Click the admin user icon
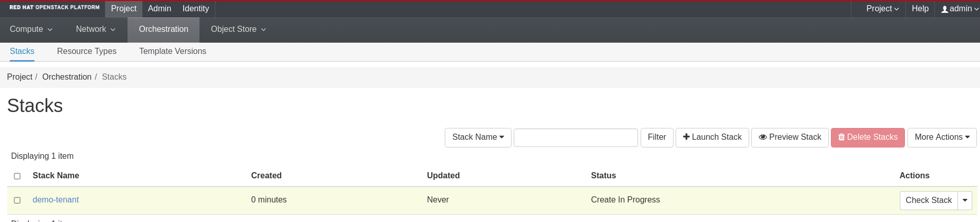This screenshot has height=222, width=980. (945, 9)
